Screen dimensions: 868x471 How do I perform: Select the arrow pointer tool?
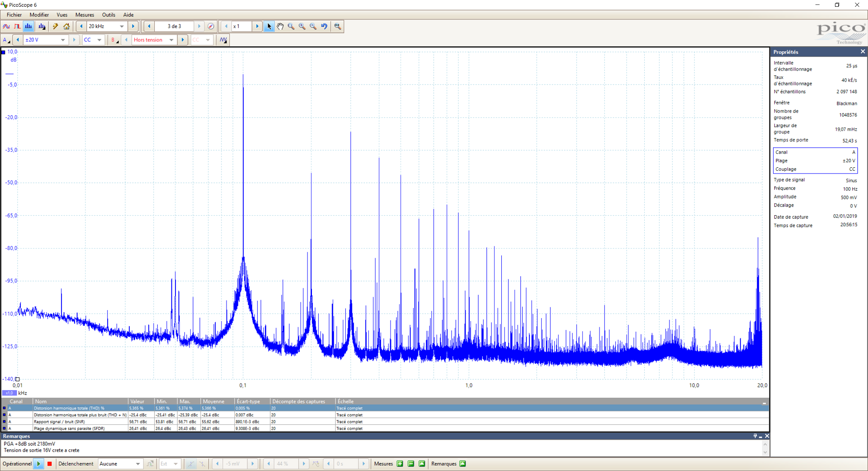coord(269,26)
